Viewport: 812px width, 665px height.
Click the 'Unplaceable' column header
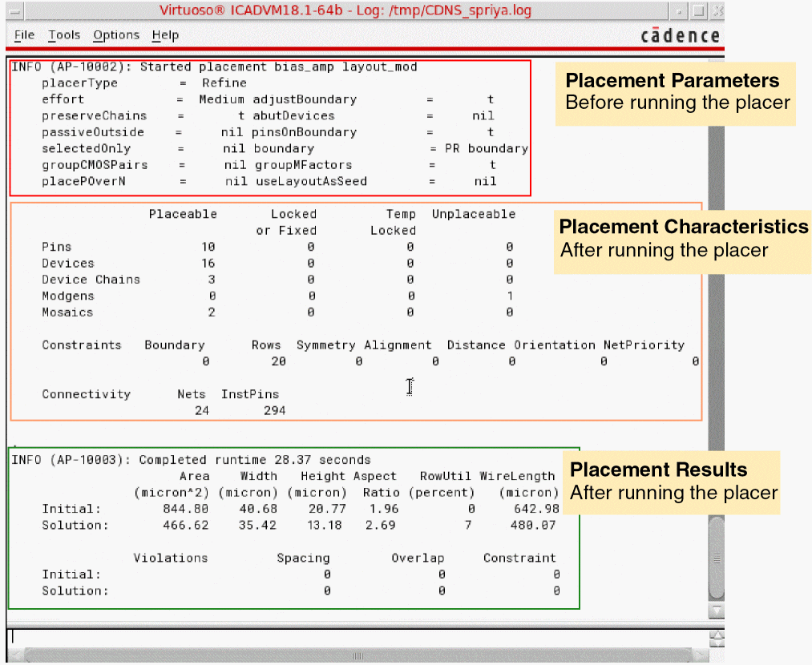[x=474, y=214]
